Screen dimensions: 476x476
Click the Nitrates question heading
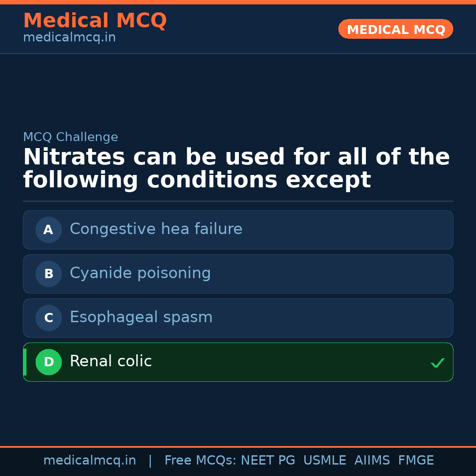point(236,169)
